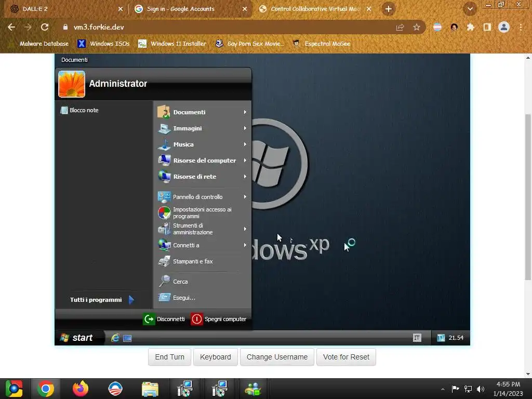Expand Musica submenu arrow

tap(245, 144)
